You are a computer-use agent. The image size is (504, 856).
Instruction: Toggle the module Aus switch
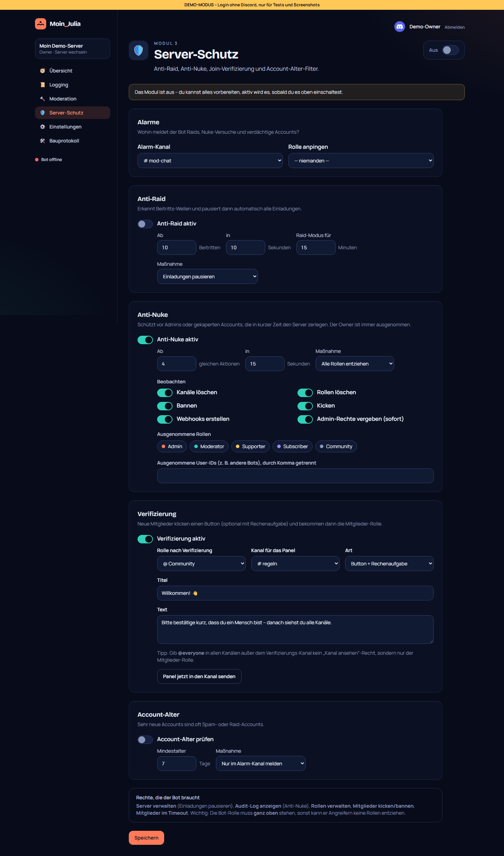coord(450,50)
